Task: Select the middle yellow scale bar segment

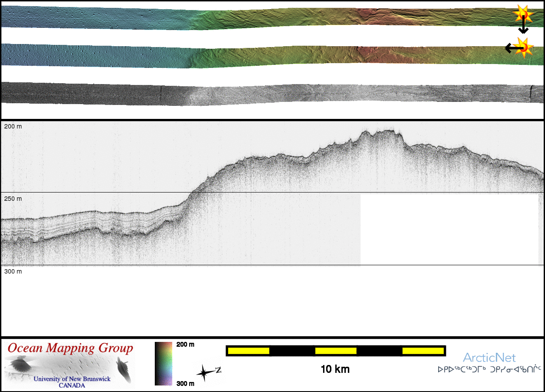Action: (336, 351)
